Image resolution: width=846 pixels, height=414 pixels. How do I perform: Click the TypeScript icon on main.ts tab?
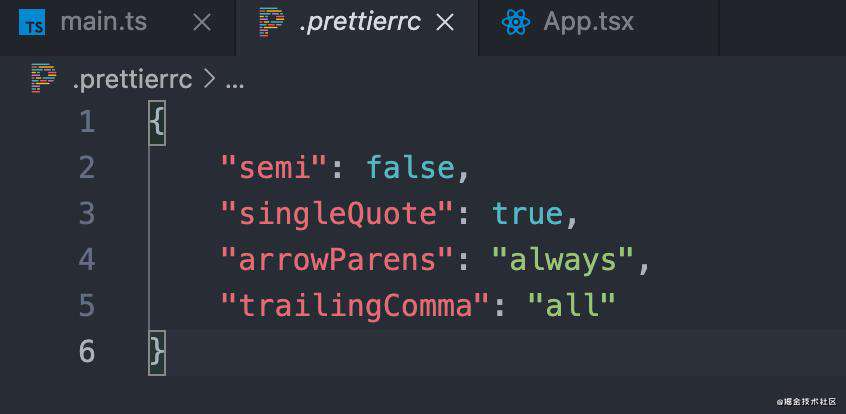[32, 22]
